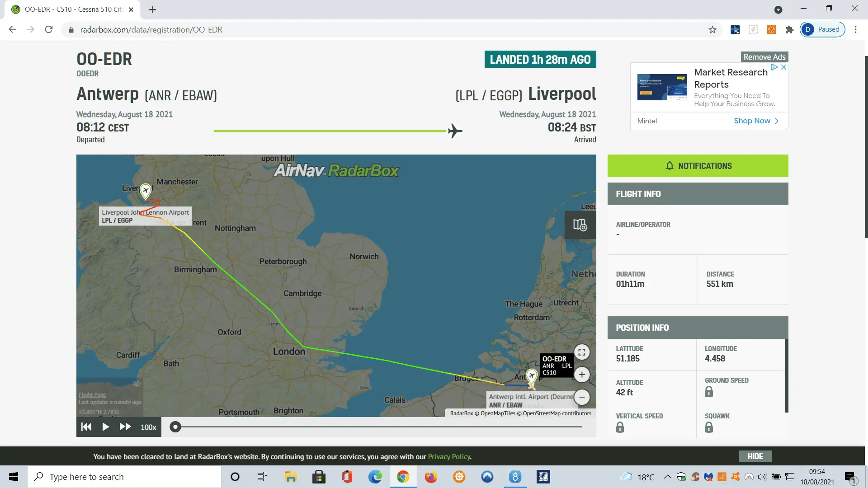Zoom out on the map

pos(582,397)
